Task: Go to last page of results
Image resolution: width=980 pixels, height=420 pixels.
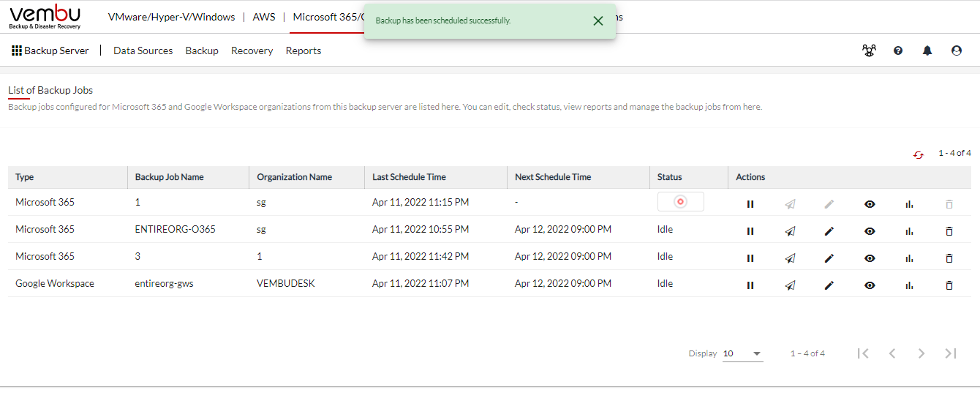Action: (951, 353)
